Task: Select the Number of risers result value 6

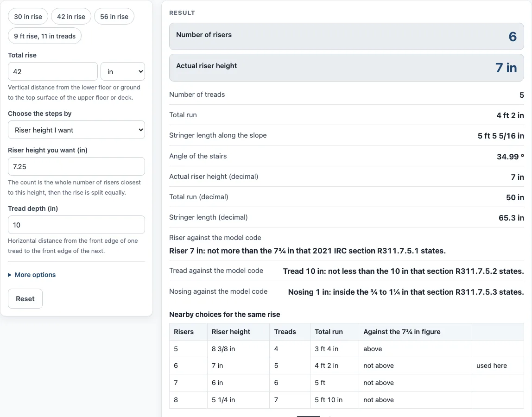Action: pyautogui.click(x=513, y=36)
